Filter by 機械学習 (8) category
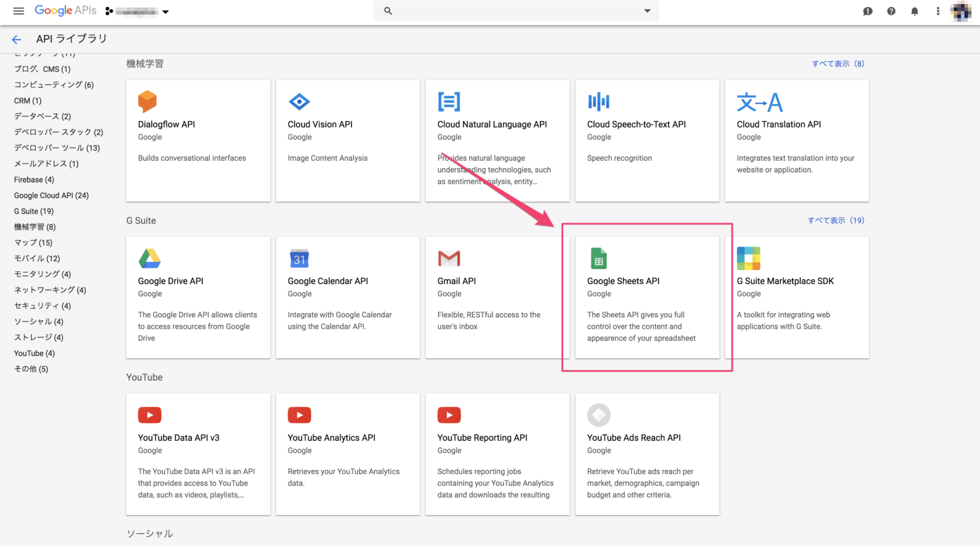 coord(35,227)
